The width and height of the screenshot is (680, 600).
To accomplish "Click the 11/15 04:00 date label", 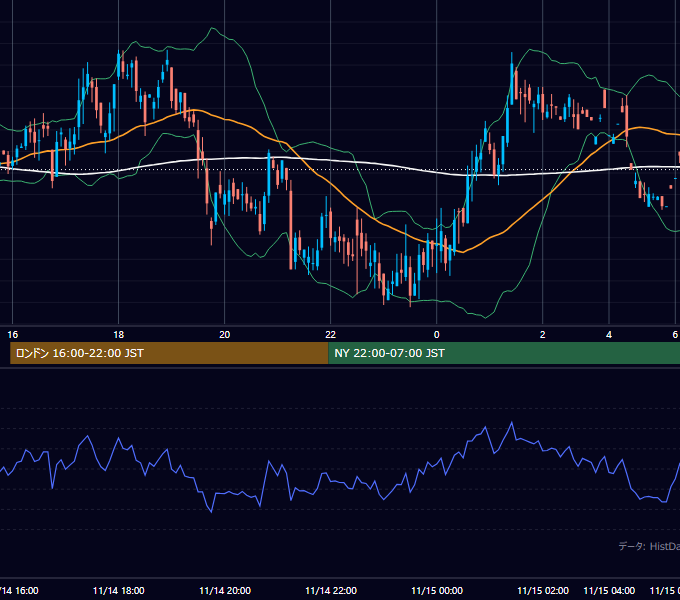I will [x=609, y=591].
